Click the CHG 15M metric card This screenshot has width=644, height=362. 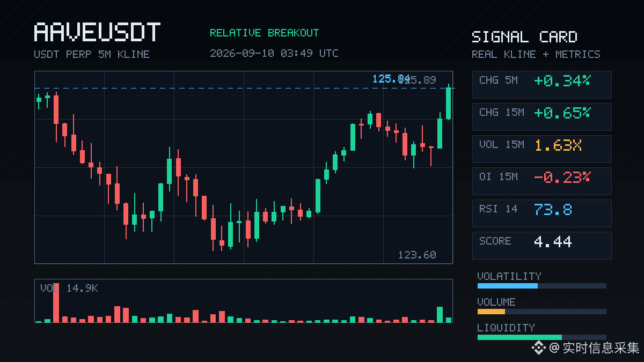(x=541, y=117)
